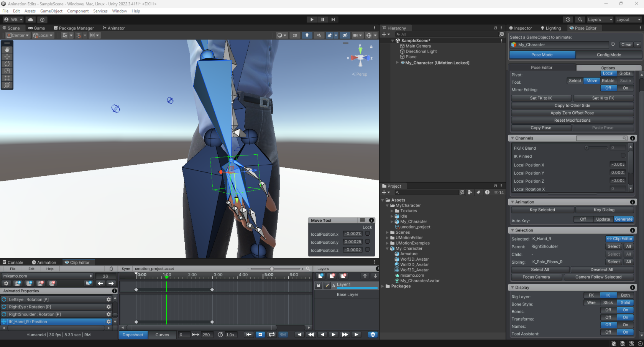Open gear for RightShoulder Rotation property
This screenshot has height=347, width=644.
tap(108, 314)
